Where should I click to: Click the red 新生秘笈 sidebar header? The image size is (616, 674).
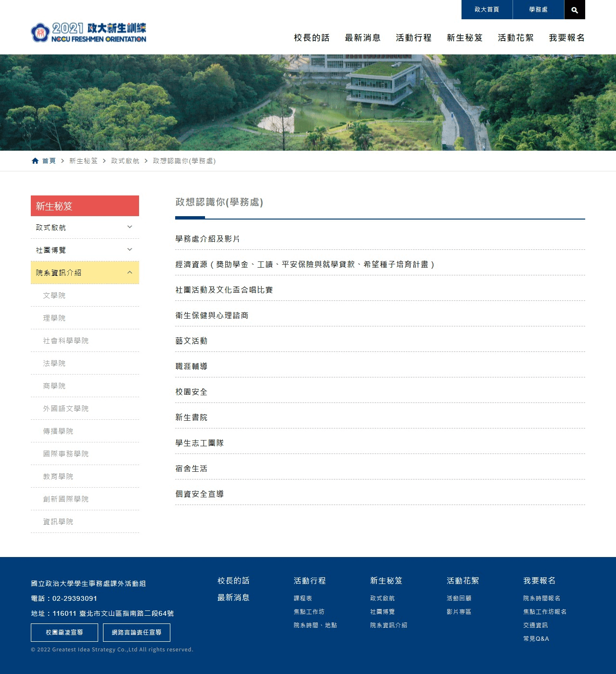(85, 206)
